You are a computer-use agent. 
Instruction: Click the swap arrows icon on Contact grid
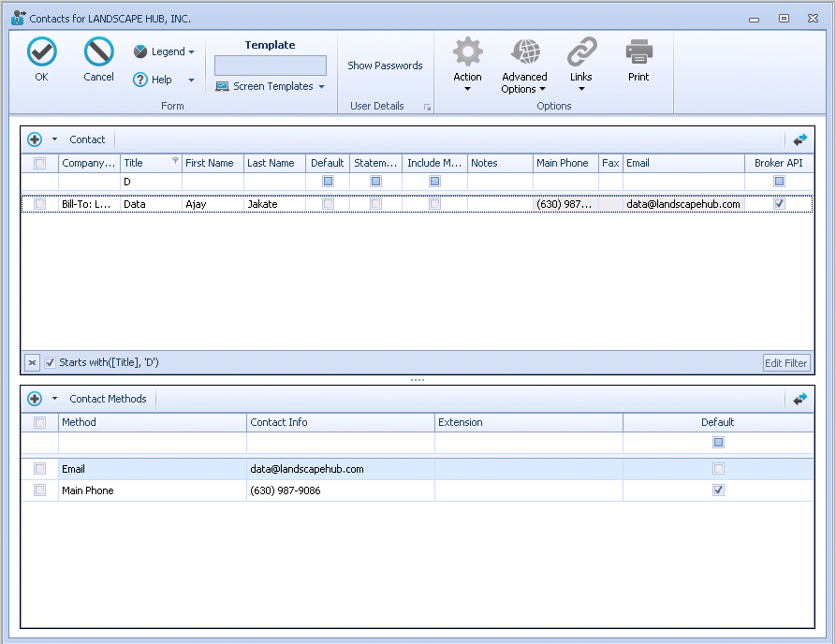[x=800, y=139]
